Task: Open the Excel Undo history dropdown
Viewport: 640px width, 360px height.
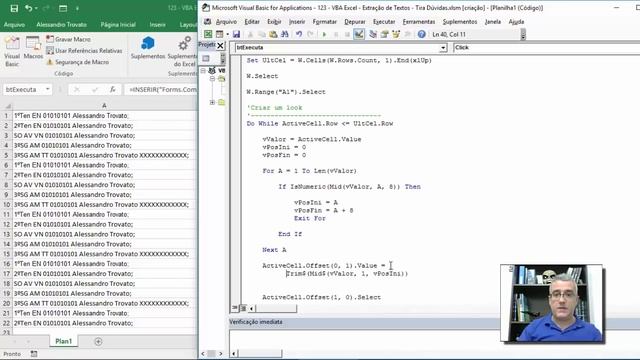Action: click(x=36, y=9)
